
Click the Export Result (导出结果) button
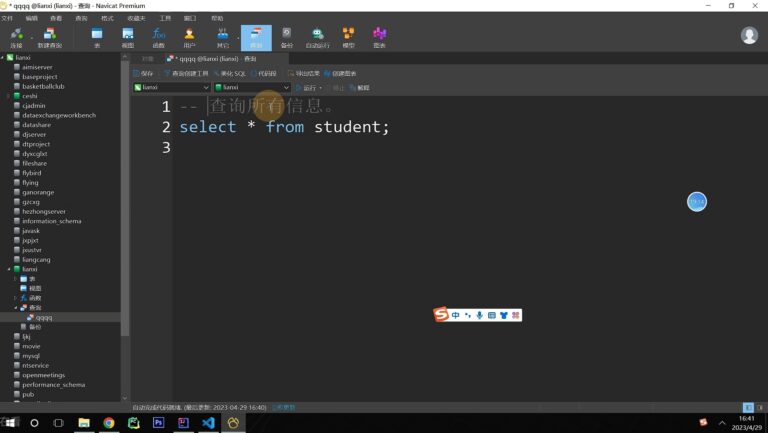pyautogui.click(x=304, y=73)
